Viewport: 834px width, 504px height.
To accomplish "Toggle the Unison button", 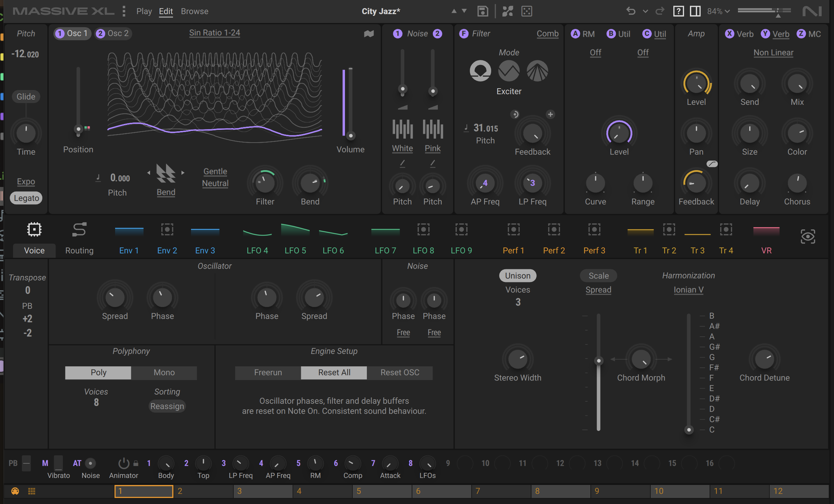I will coord(518,276).
